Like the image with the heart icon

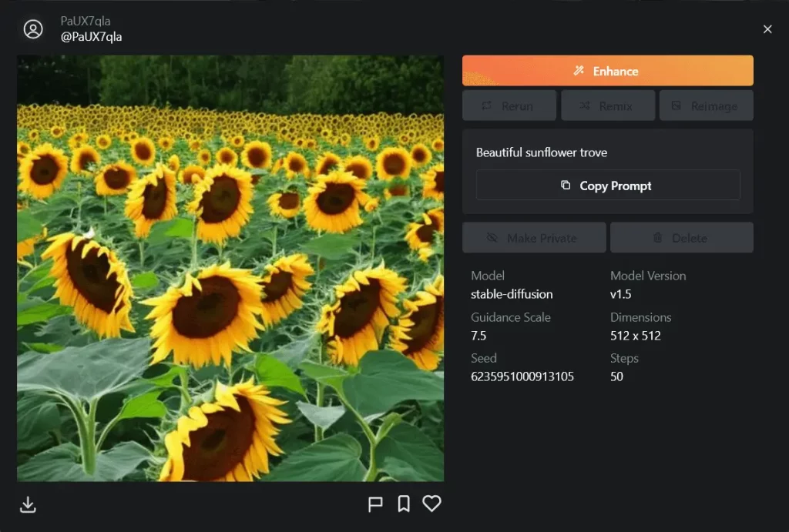[431, 504]
